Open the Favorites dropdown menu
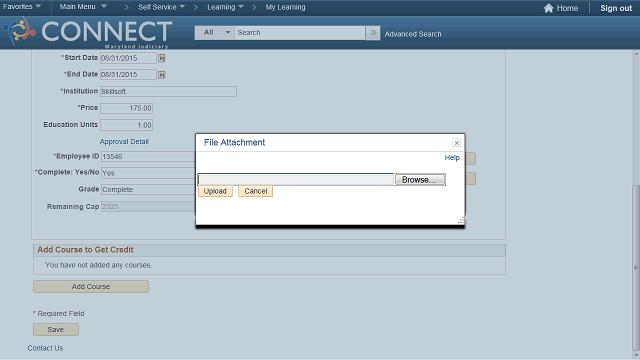Viewport: 640px width, 360px height. click(22, 7)
